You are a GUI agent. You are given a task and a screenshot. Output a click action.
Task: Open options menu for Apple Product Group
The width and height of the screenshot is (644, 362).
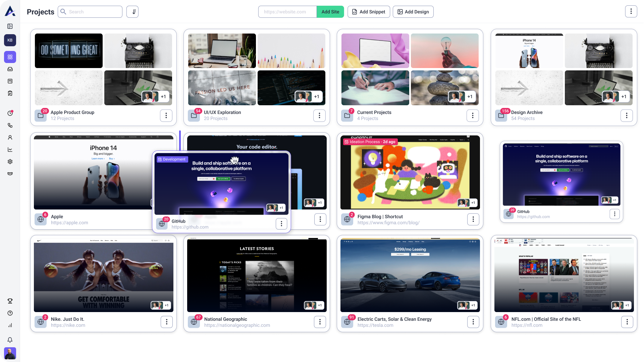(x=166, y=116)
